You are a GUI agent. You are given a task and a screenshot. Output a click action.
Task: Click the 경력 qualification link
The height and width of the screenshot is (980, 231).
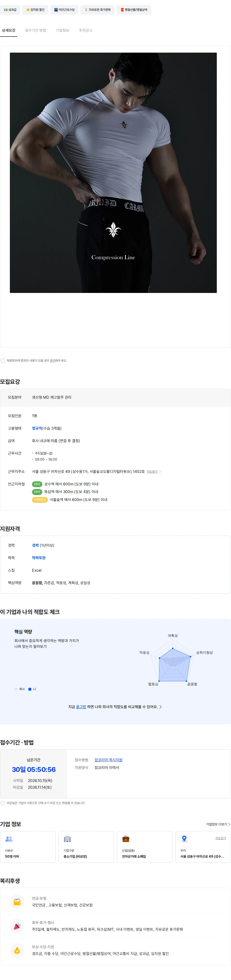[35, 546]
